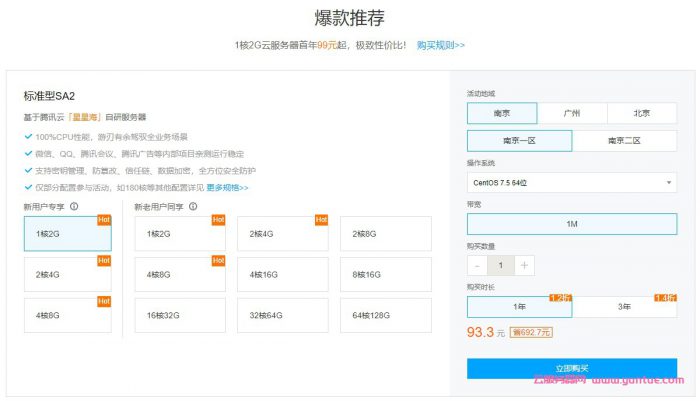
Task: Select new-user 1核2G configuration card
Action: click(67, 234)
